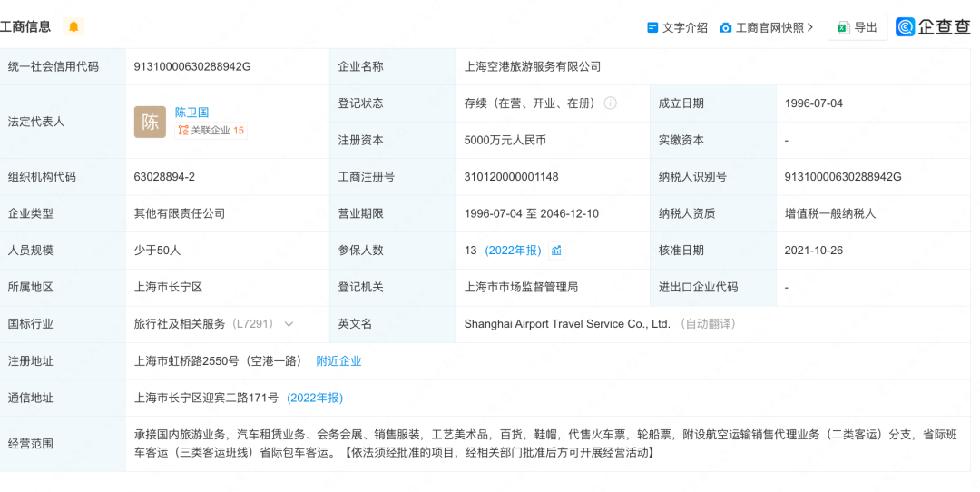The height and width of the screenshot is (492, 980).
Task: Click the 企查查 logo
Action: (x=933, y=27)
